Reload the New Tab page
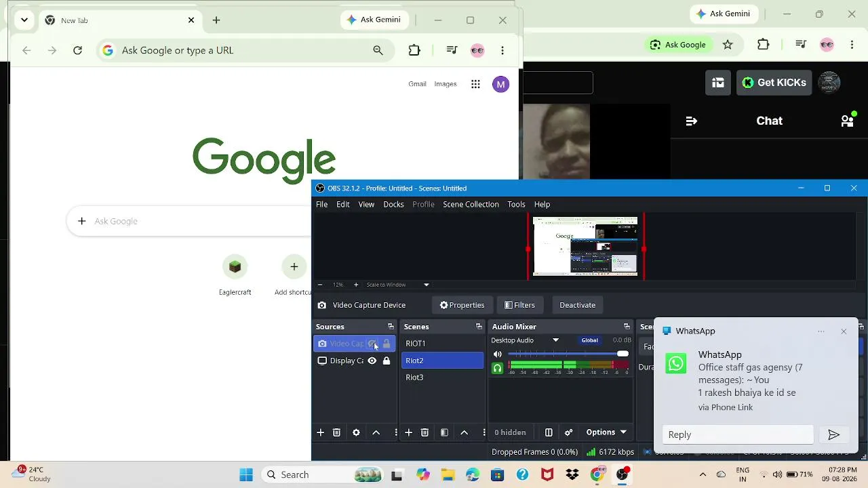 pos(78,50)
